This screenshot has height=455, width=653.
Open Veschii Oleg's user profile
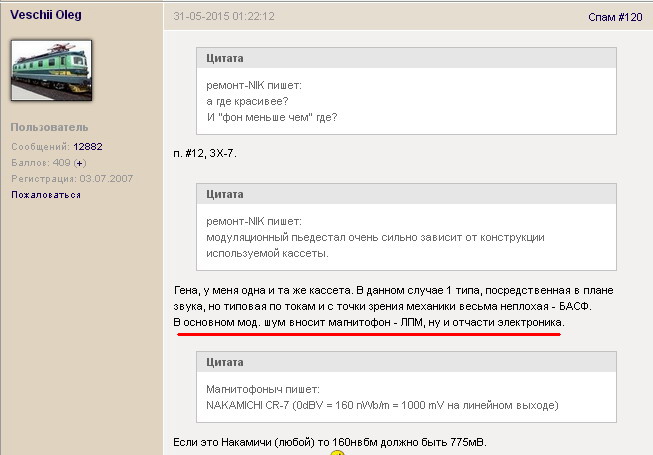click(46, 17)
